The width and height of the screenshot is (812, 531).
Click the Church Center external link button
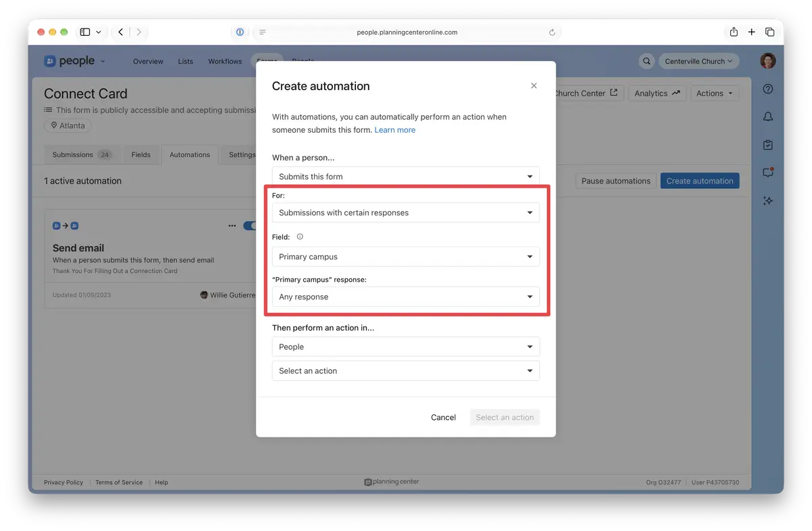[586, 93]
